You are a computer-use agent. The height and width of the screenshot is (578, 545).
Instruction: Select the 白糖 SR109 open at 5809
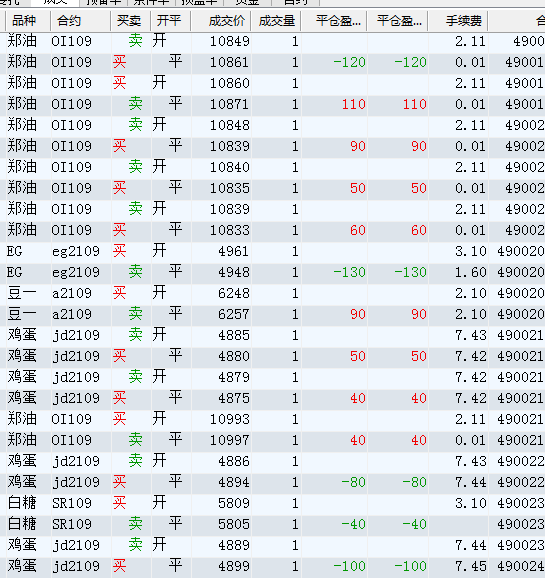tap(272, 503)
